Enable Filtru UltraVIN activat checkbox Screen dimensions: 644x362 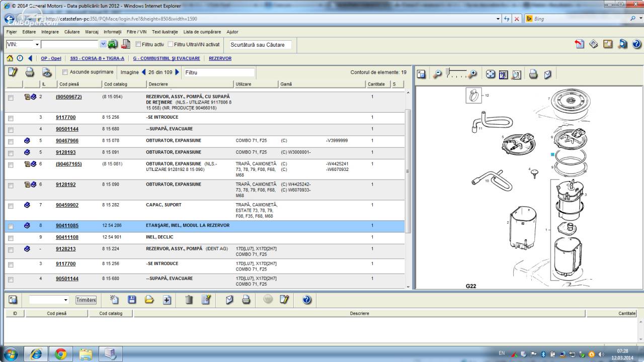tap(170, 44)
